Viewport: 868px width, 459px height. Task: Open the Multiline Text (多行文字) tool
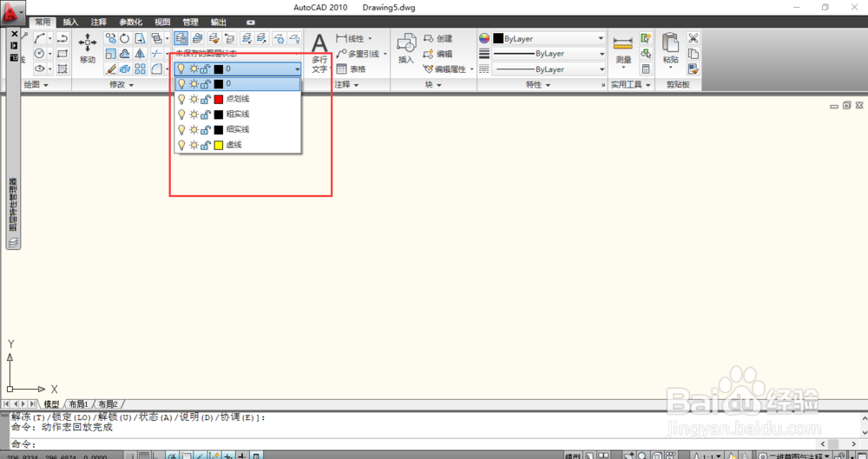(x=319, y=53)
